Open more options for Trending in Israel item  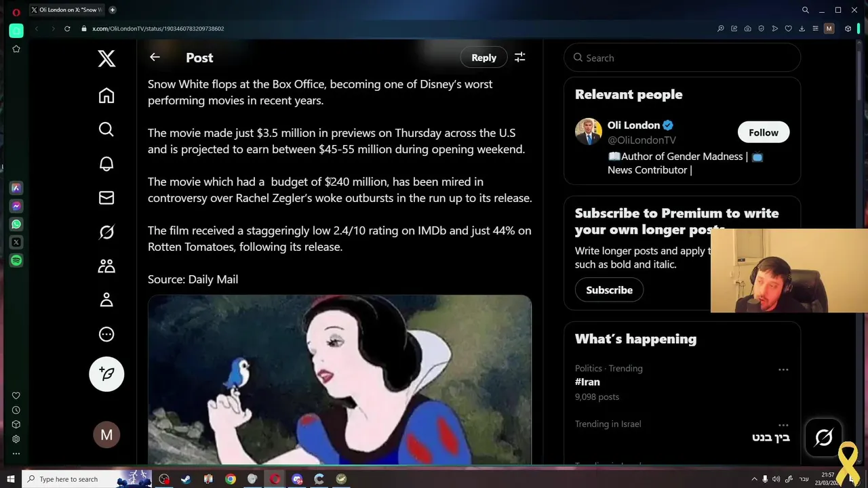(x=783, y=425)
